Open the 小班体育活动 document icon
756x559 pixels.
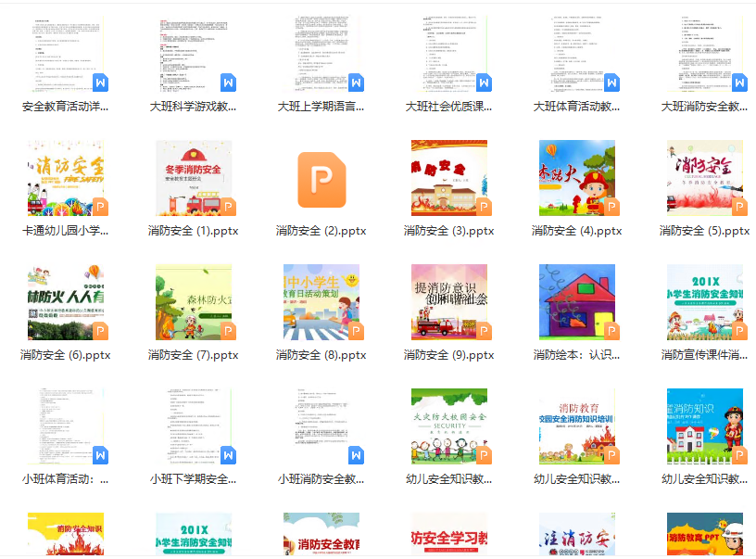point(65,426)
